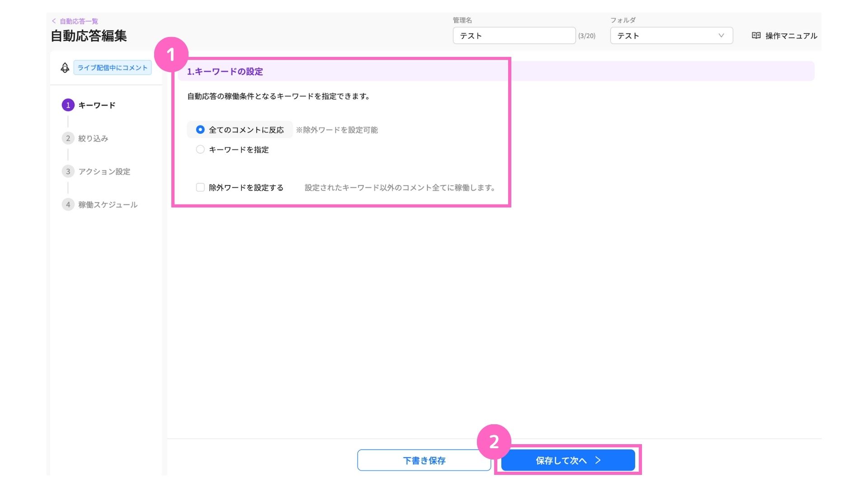
Task: Click the ※除外ワードを設定可能 note text
Action: pyautogui.click(x=337, y=130)
